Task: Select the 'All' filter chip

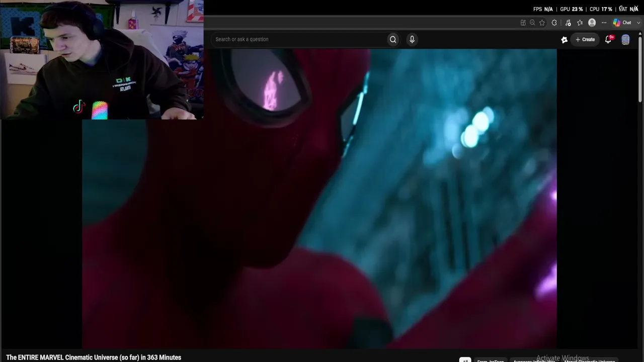Action: (465, 360)
